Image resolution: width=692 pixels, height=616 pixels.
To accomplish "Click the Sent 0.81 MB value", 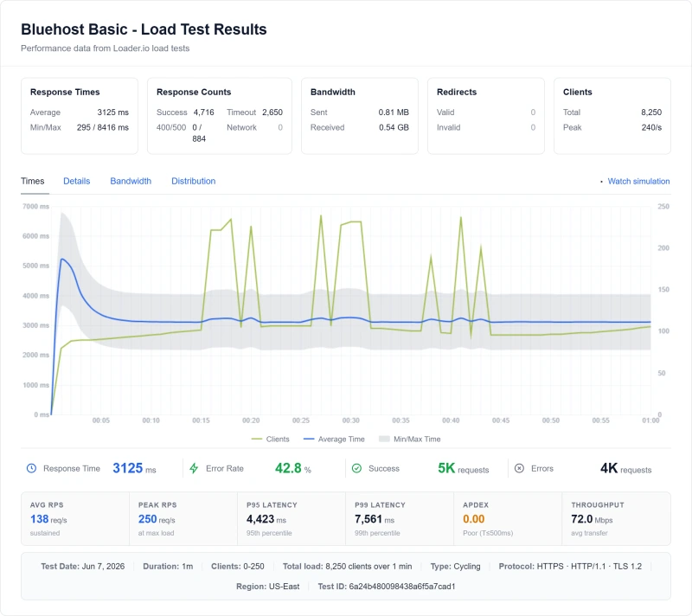I will (394, 112).
